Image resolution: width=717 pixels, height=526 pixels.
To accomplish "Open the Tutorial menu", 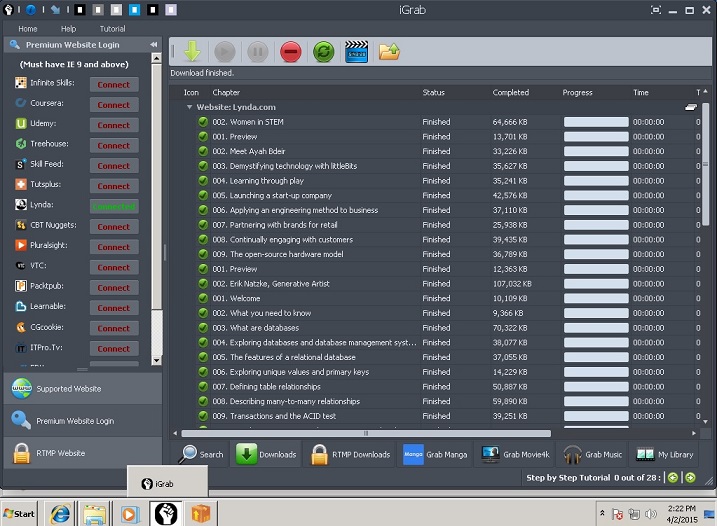I will point(112,29).
